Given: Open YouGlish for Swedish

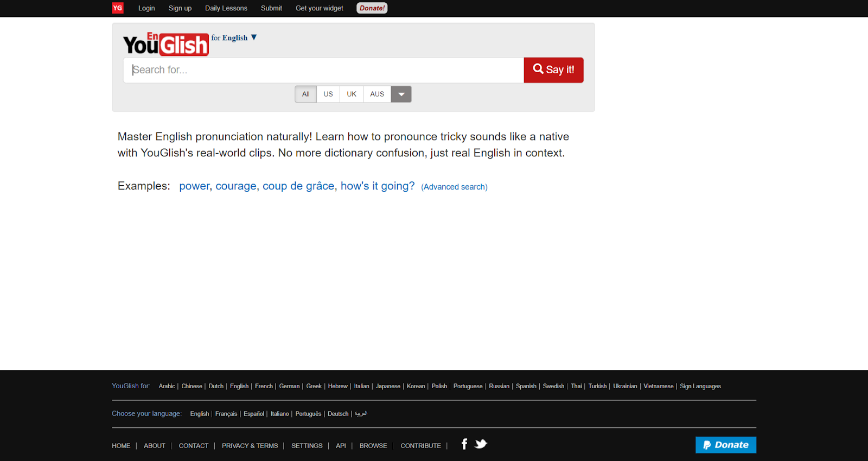Looking at the screenshot, I should pyautogui.click(x=553, y=386).
